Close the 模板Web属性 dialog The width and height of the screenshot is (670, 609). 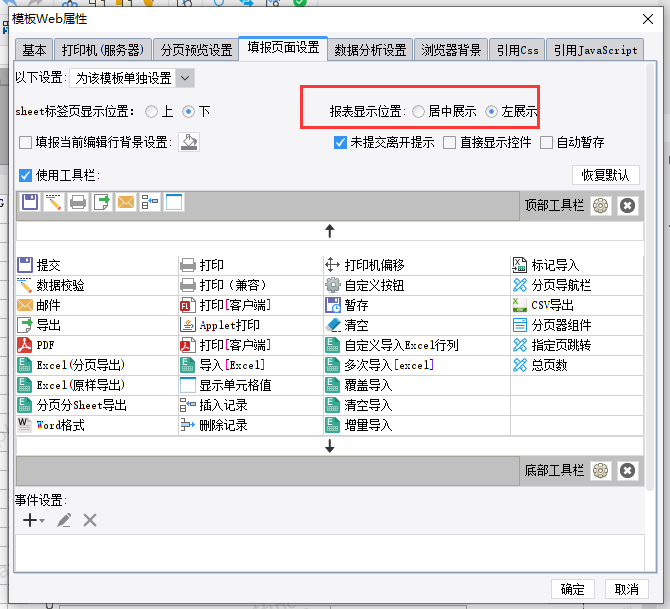[x=648, y=19]
